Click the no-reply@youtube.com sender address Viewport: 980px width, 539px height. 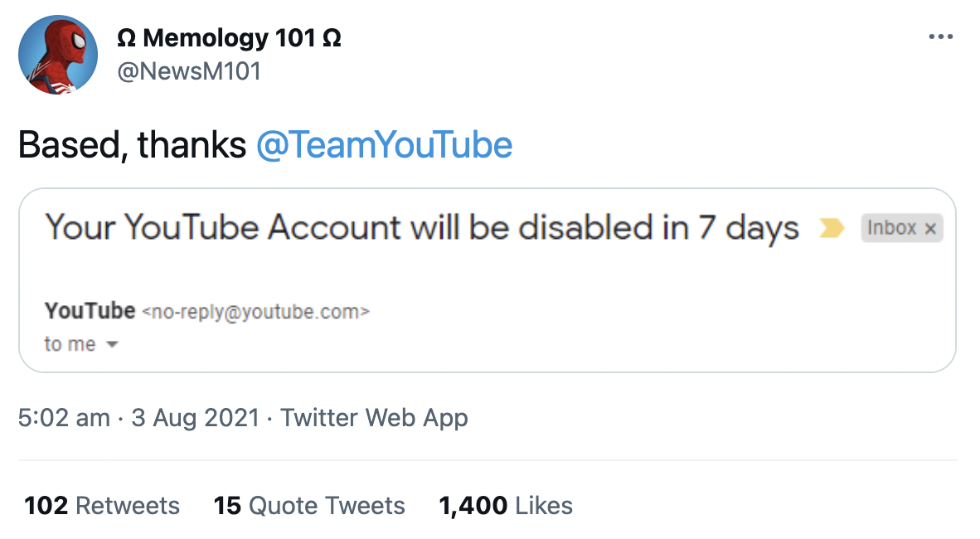coord(256,312)
